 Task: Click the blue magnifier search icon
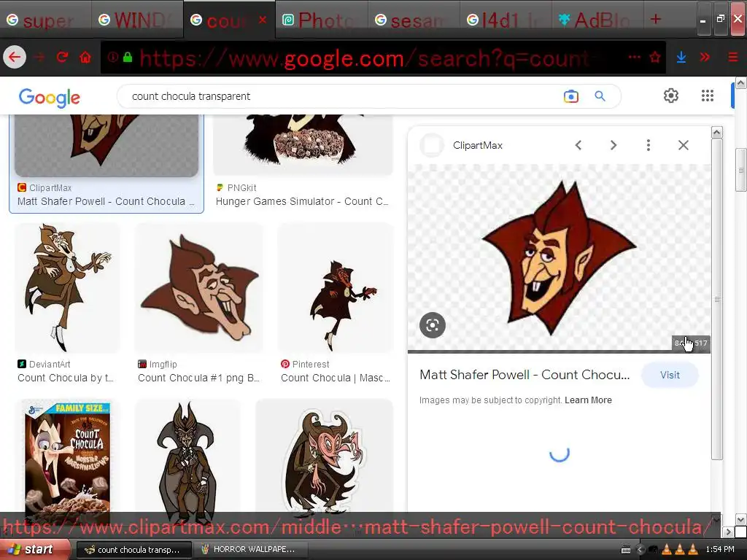(600, 96)
